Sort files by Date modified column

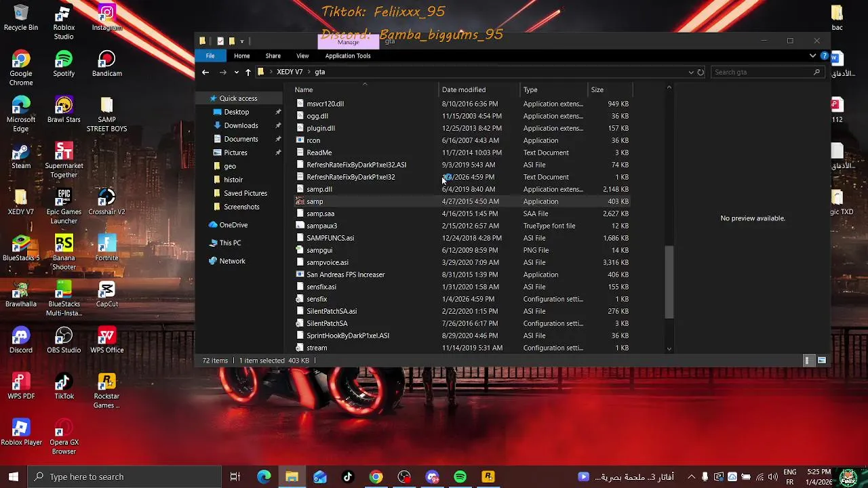click(479, 89)
